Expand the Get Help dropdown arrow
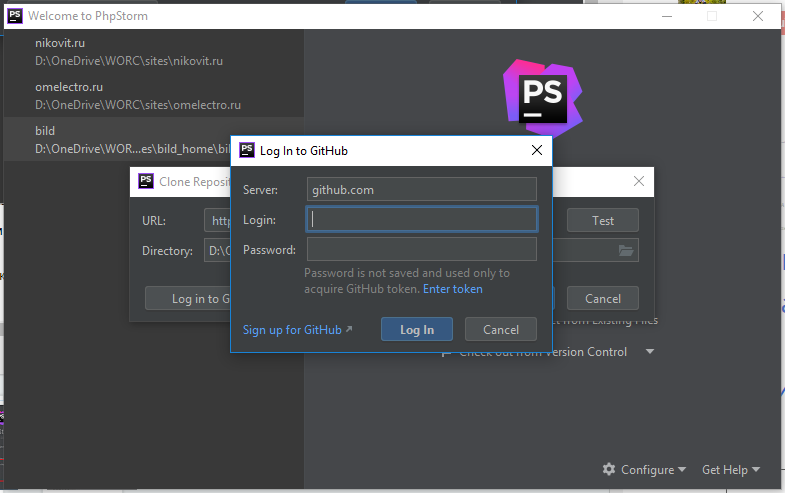The height and width of the screenshot is (493, 785). pyautogui.click(x=756, y=469)
